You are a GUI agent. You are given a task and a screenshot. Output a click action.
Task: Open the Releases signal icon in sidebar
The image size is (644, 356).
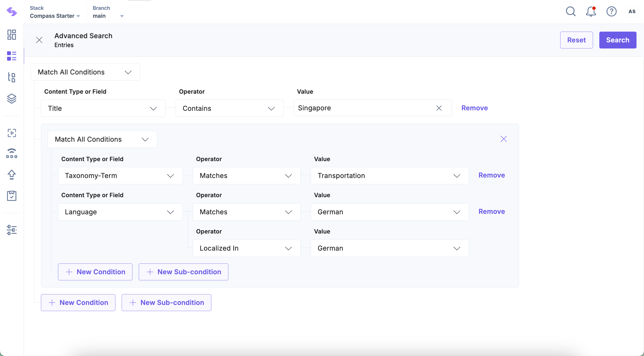[12, 153]
